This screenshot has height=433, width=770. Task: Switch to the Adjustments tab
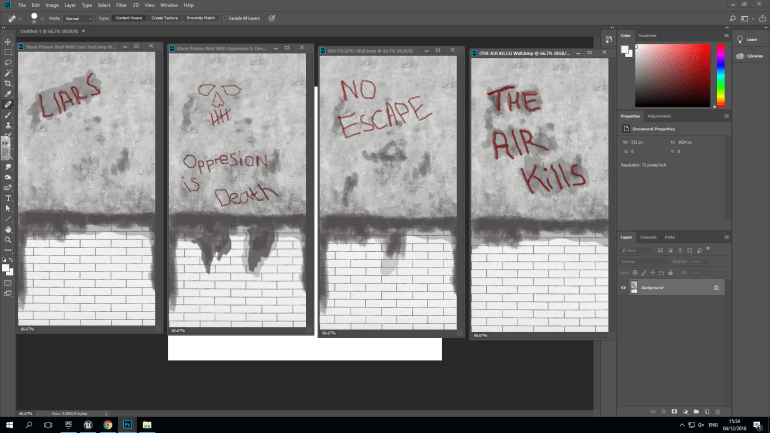[x=659, y=116]
